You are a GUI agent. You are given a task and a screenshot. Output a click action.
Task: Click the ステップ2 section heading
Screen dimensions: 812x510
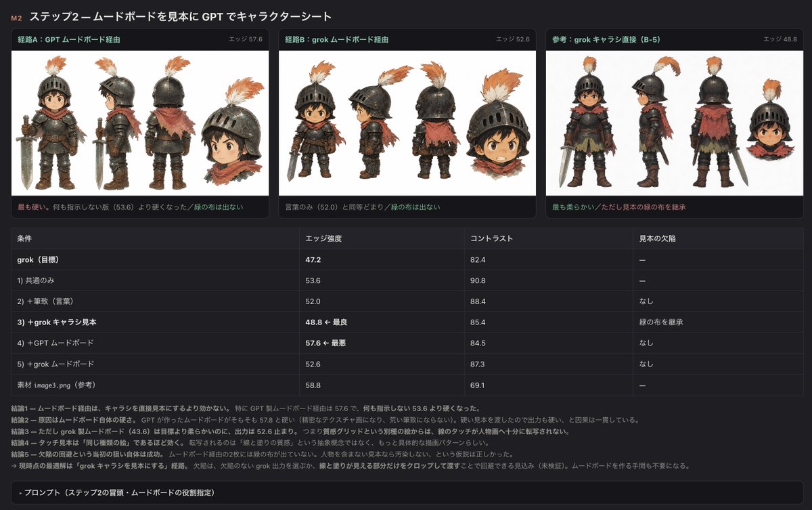[181, 16]
